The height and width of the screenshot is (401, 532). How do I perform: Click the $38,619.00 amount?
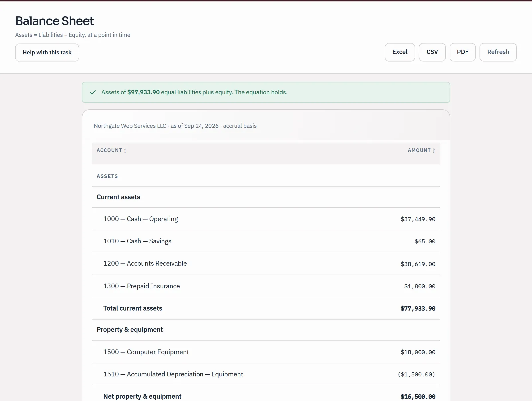click(418, 264)
